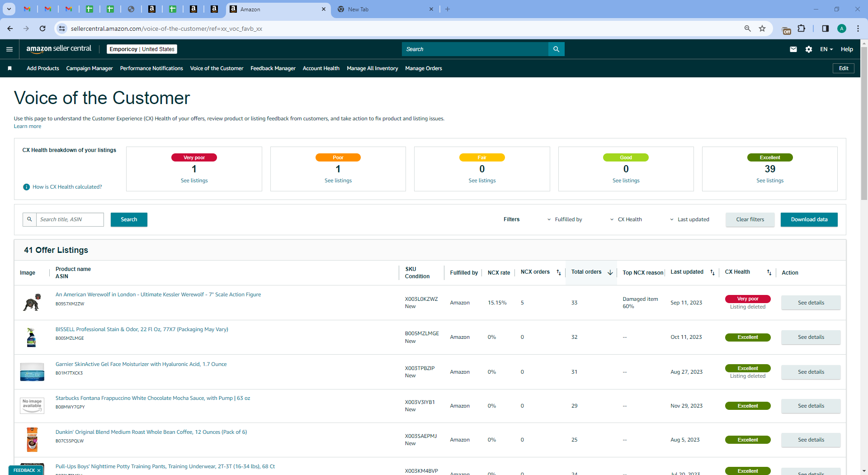Screen dimensions: 868x475
Task: Expand the Last updated filter
Action: pyautogui.click(x=689, y=219)
